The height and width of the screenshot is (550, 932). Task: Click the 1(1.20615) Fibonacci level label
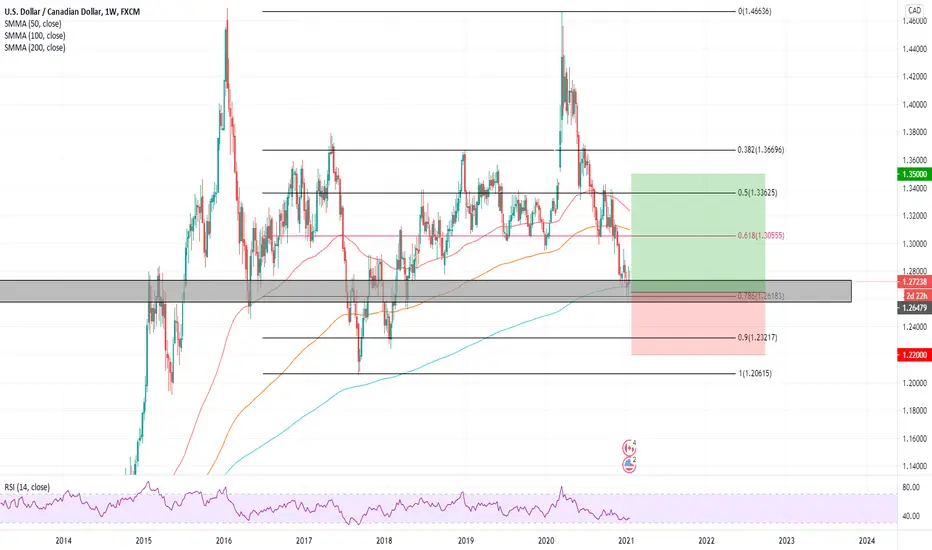tap(755, 373)
